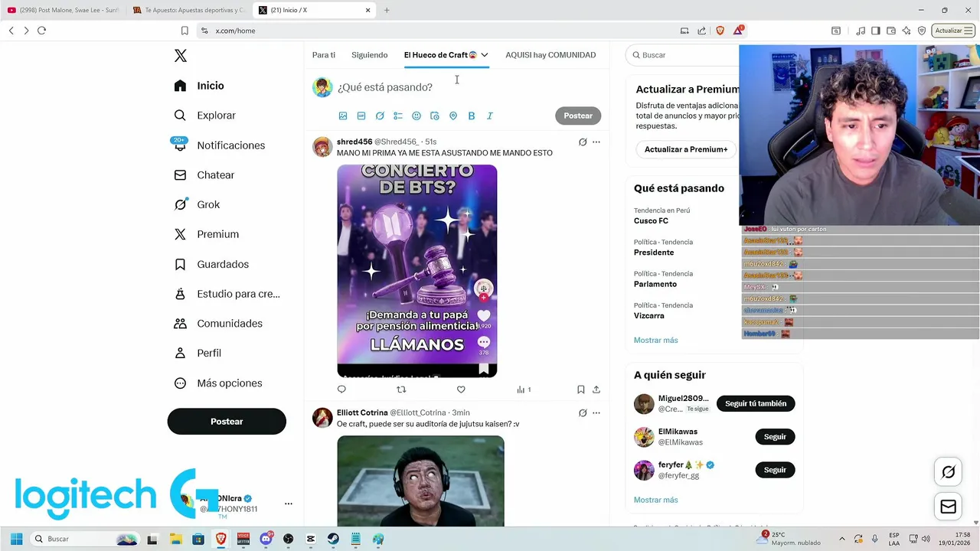The width and height of the screenshot is (980, 551).
Task: Click the large Postear sidebar button
Action: point(227,422)
